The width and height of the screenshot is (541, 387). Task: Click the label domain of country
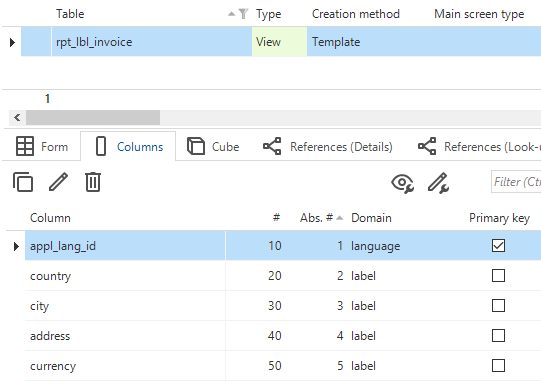(363, 276)
